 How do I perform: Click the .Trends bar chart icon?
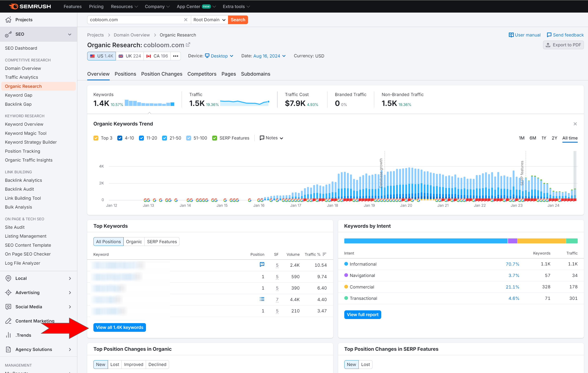click(8, 335)
